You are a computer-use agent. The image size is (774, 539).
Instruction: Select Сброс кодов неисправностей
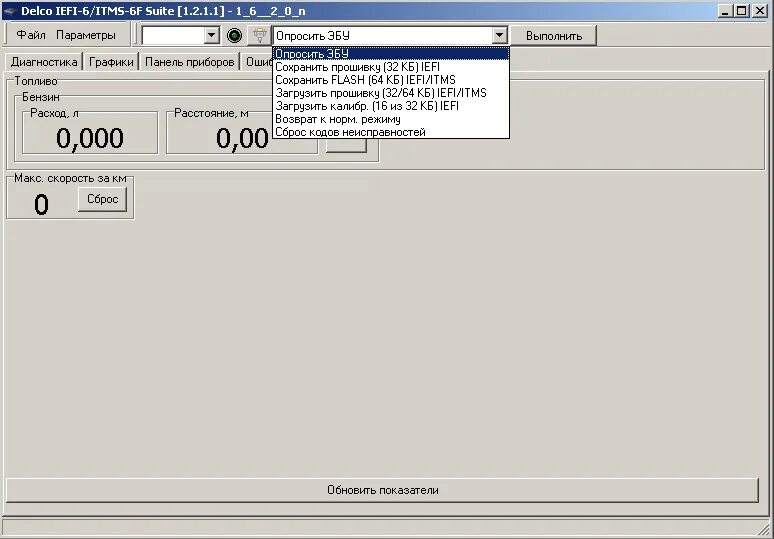pyautogui.click(x=391, y=132)
